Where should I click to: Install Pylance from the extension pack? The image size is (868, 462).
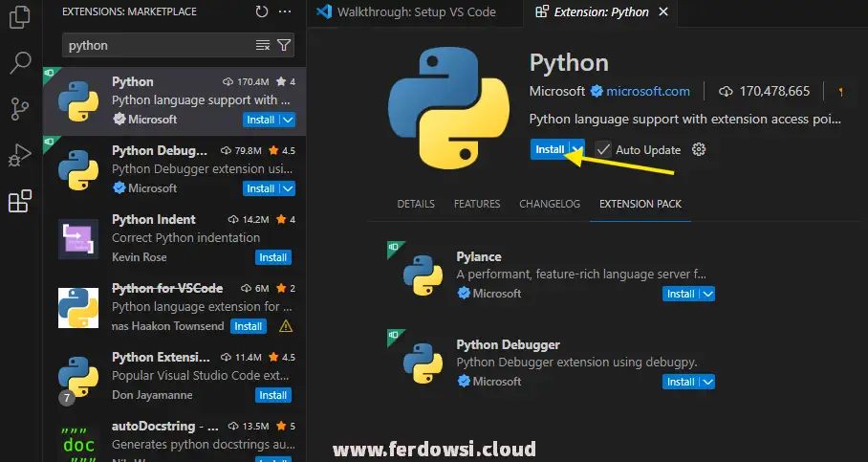[681, 295]
